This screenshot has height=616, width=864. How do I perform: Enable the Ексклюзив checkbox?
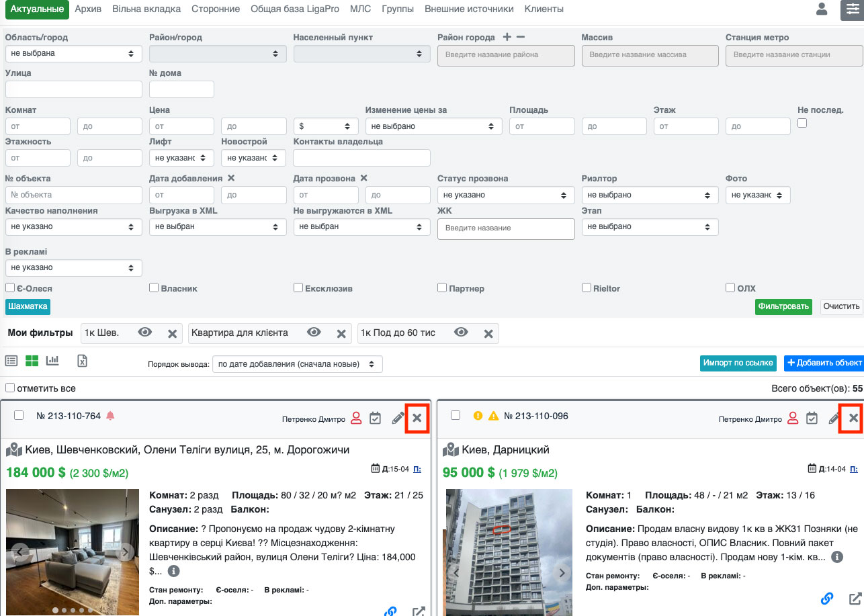[x=298, y=288]
